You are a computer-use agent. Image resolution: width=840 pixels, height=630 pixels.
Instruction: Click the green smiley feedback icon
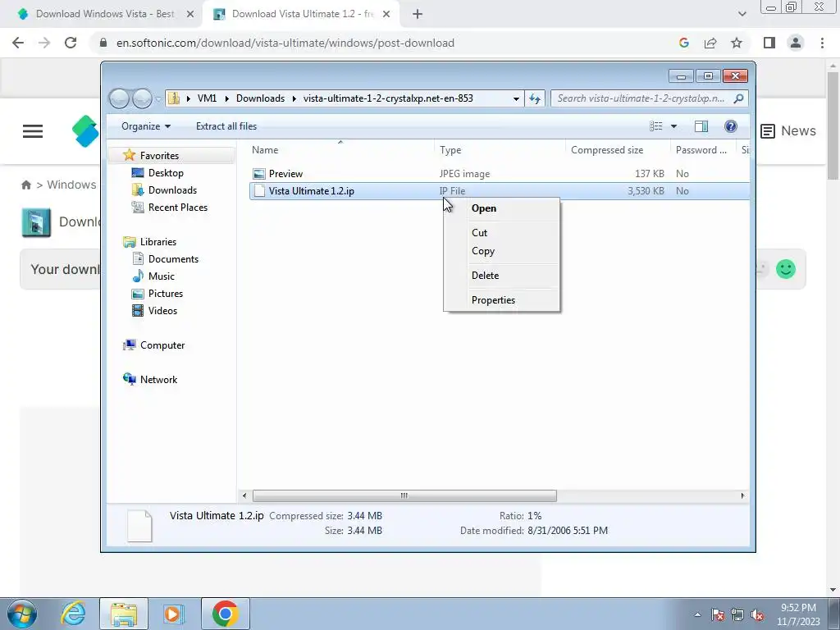coord(786,269)
